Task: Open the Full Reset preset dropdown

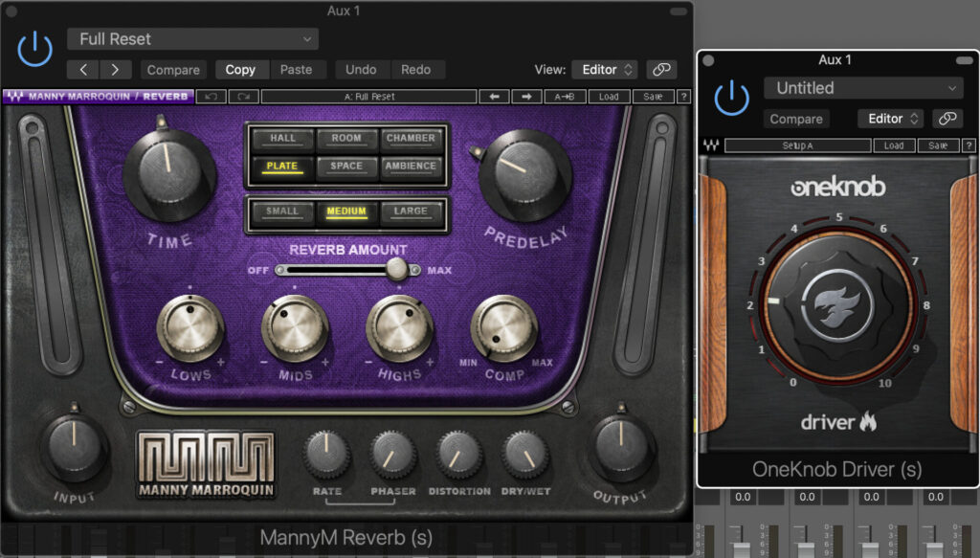Action: click(x=192, y=38)
